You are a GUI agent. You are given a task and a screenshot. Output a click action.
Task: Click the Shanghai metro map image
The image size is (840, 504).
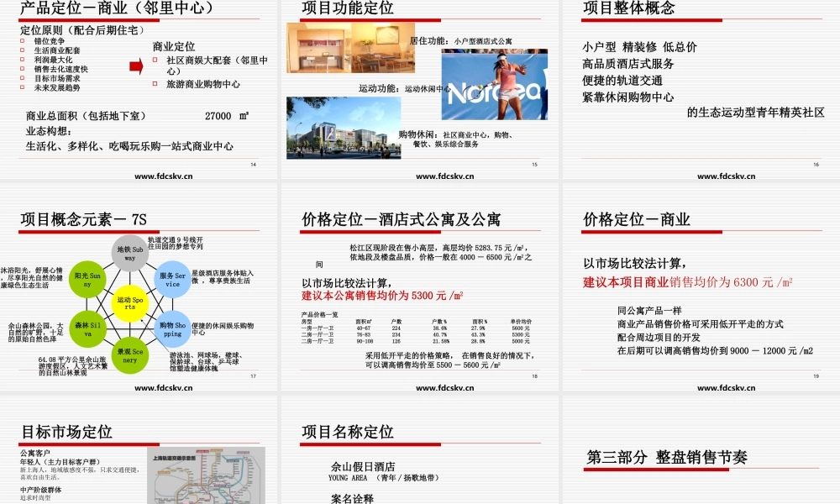point(207,475)
